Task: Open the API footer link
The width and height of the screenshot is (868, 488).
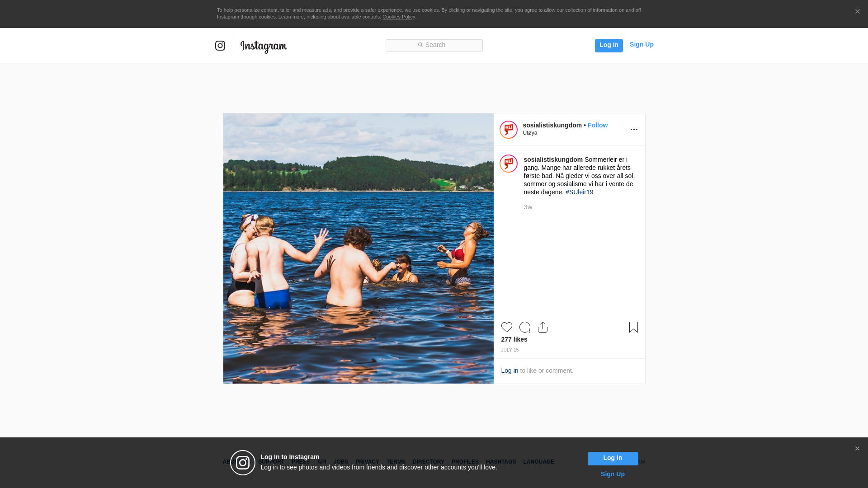Action: [322, 462]
